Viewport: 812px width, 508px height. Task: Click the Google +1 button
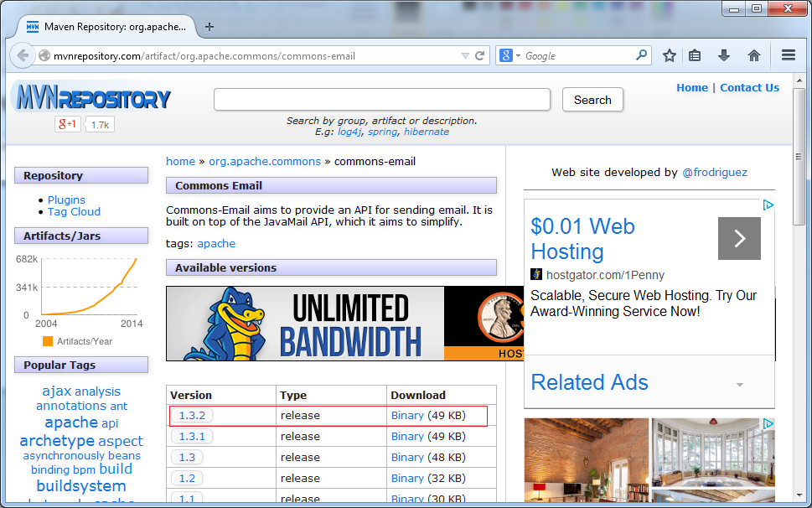[x=67, y=124]
